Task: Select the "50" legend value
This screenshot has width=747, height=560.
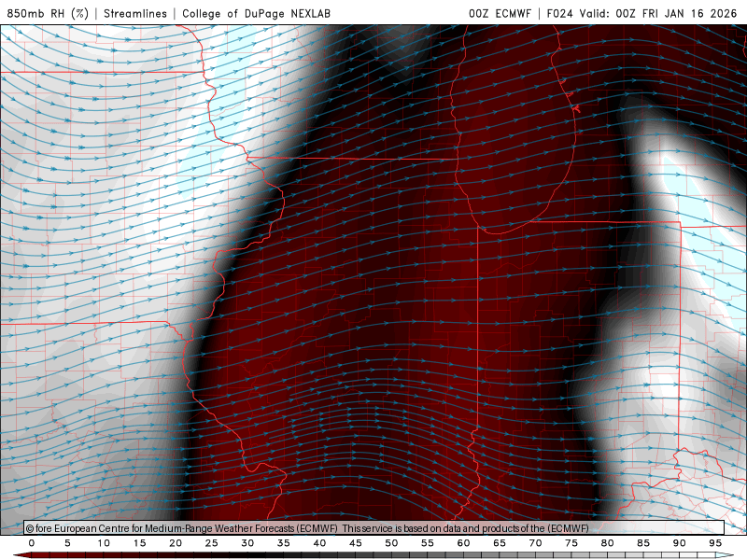Action: 391,543
